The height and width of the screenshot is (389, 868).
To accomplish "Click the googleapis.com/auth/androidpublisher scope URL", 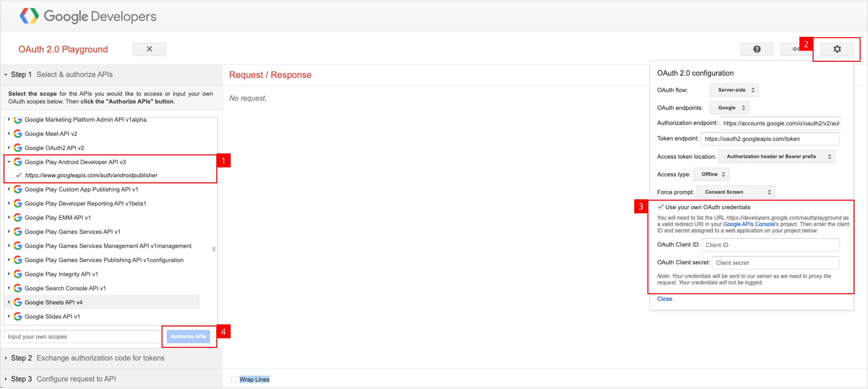I will click(x=91, y=175).
